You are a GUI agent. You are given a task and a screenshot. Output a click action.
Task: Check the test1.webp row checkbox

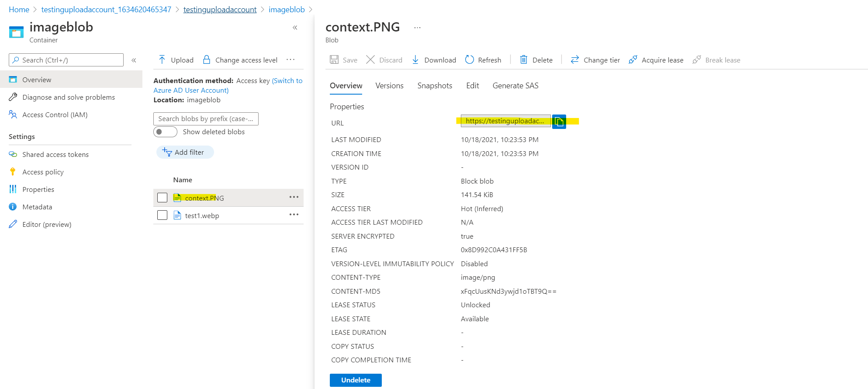tap(163, 215)
